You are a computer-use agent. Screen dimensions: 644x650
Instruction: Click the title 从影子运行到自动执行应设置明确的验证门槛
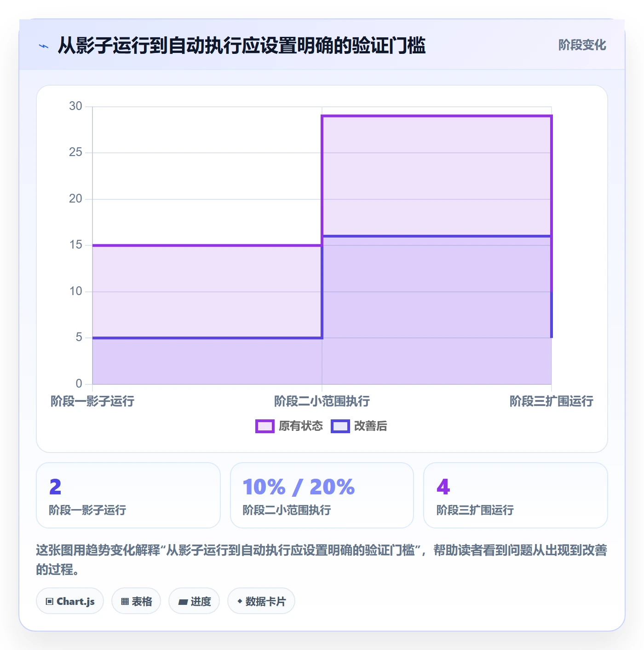[x=241, y=46]
